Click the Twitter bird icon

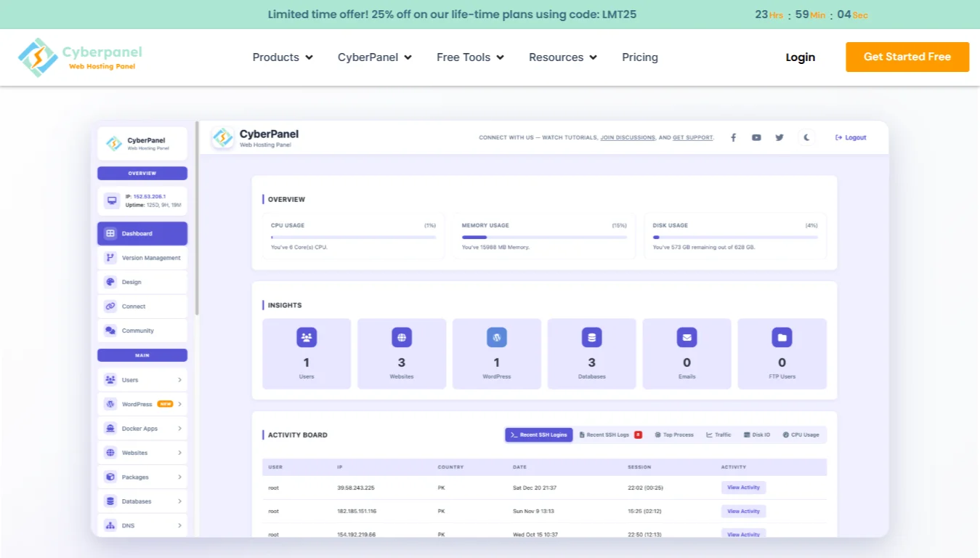pyautogui.click(x=779, y=137)
